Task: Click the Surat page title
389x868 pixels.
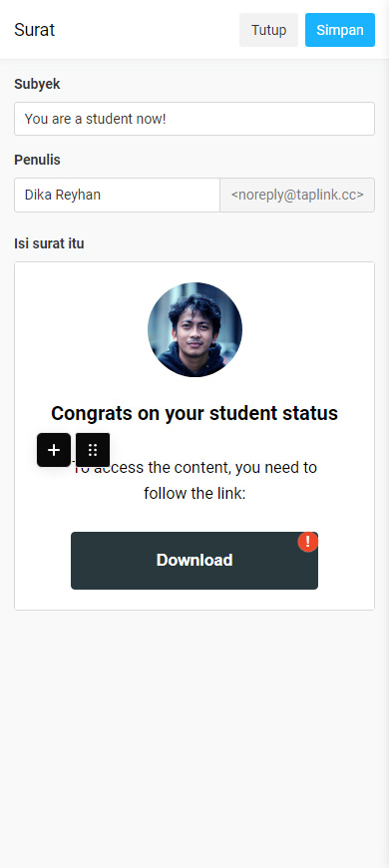Action: click(x=34, y=30)
